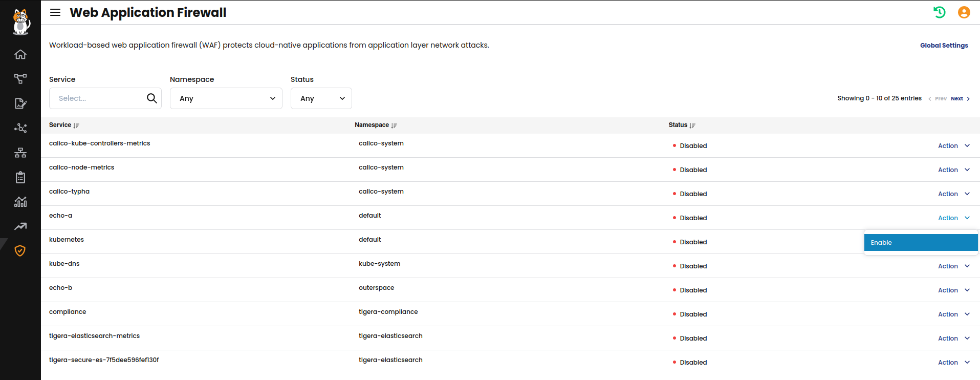Expand Action menu for tigera-elasticsearch-metrics service
Screen dimensions: 980x380
953,339
